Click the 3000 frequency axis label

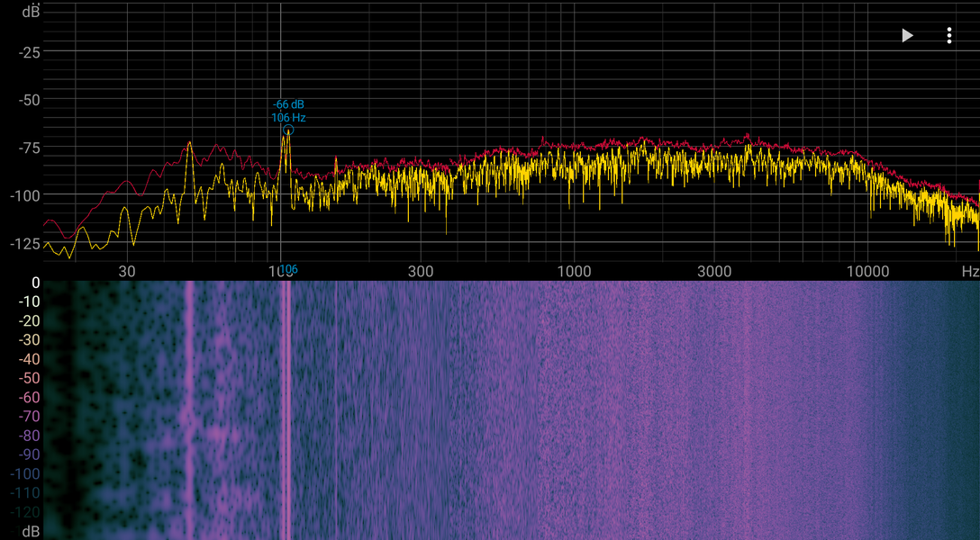point(713,272)
